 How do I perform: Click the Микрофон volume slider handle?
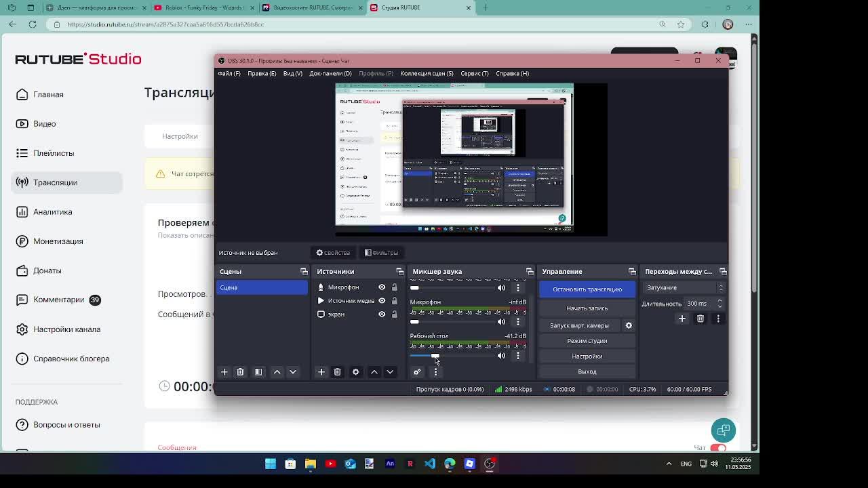pyautogui.click(x=414, y=322)
